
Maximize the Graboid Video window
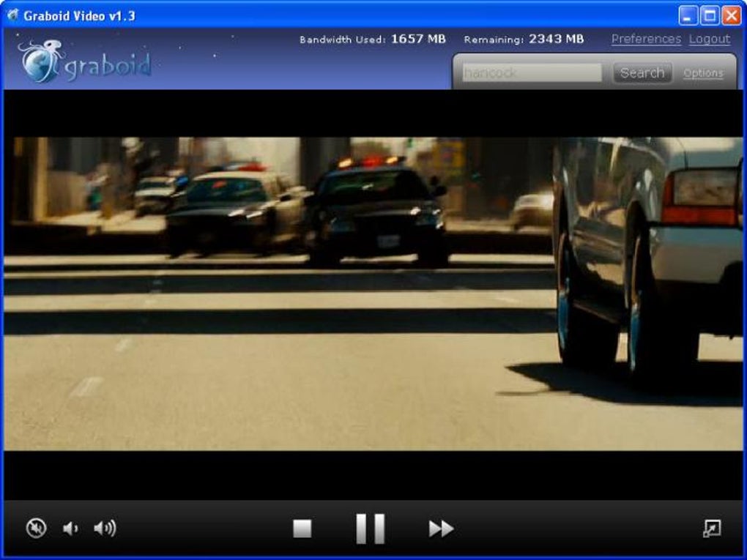click(x=710, y=15)
